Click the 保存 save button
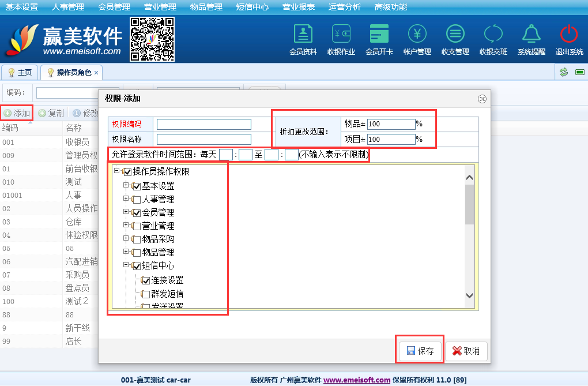The image size is (588, 386). click(420, 351)
